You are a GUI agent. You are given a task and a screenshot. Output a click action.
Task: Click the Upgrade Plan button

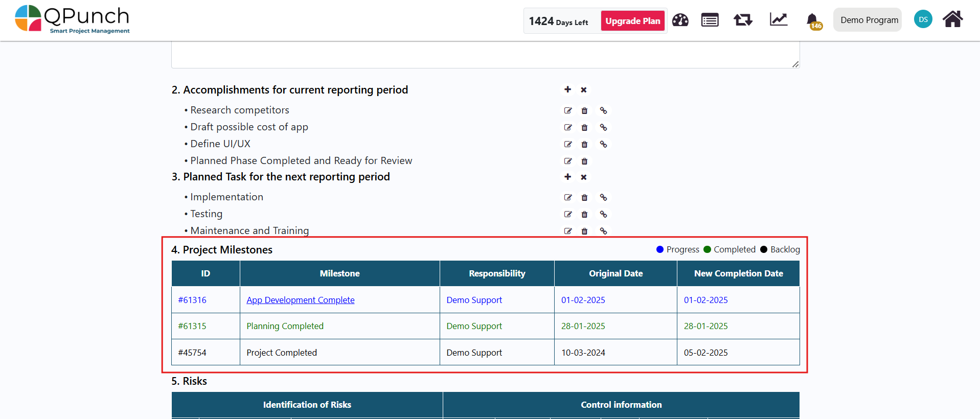pos(633,21)
